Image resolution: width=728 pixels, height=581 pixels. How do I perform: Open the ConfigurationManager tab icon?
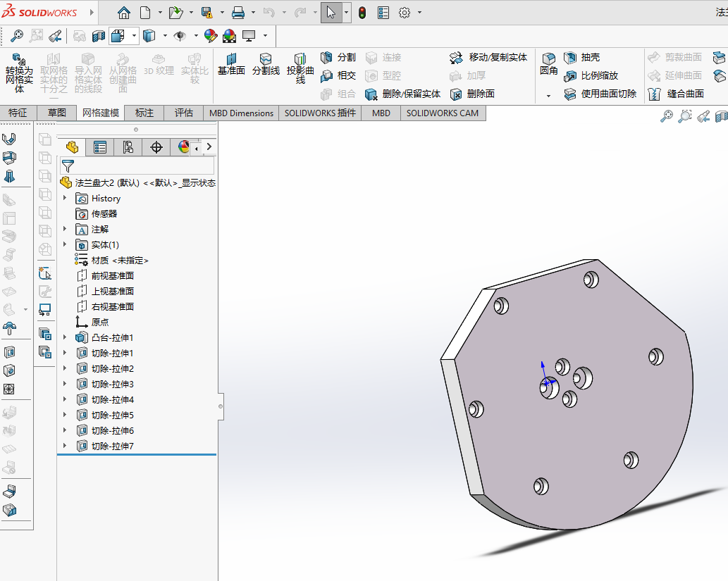128,147
